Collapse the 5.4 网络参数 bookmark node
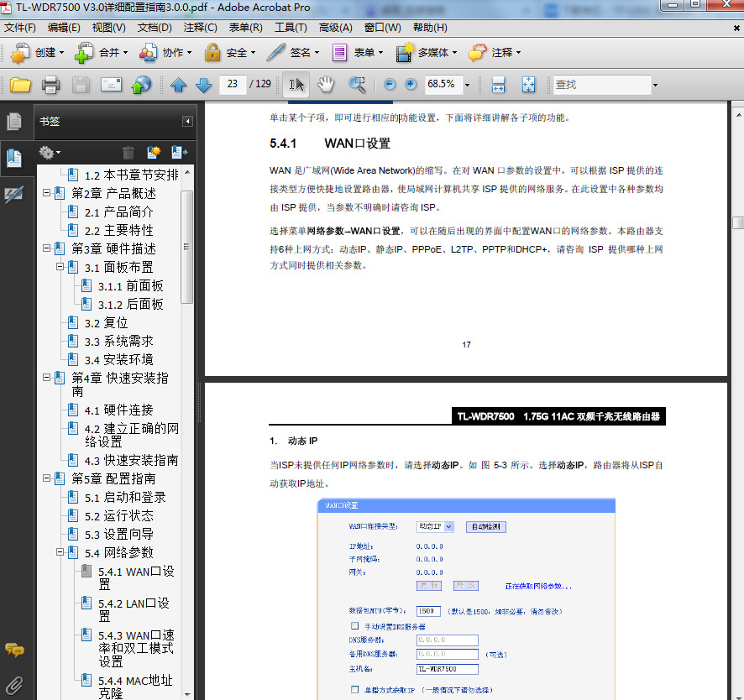The height and width of the screenshot is (700, 744). point(60,552)
